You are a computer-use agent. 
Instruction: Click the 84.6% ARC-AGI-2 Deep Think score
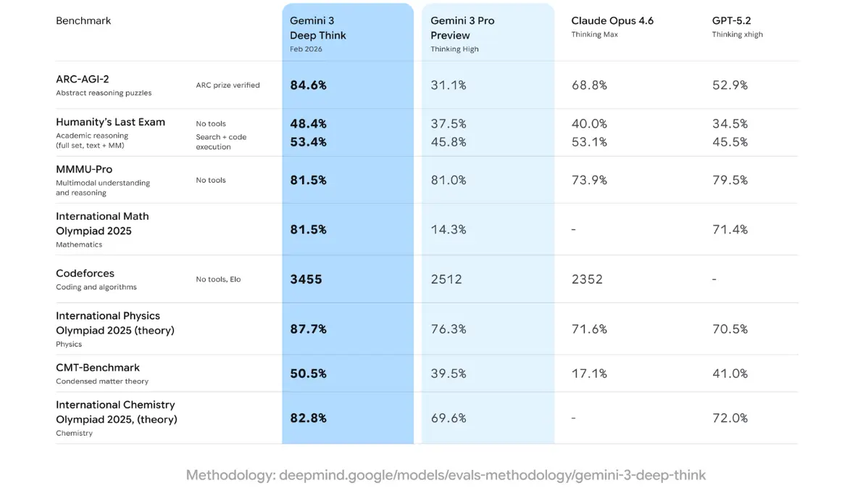(x=308, y=85)
